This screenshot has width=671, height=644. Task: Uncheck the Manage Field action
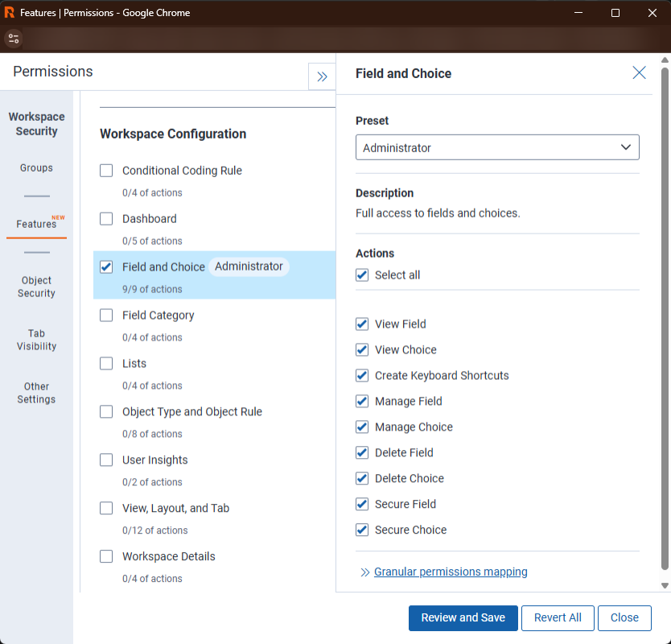(x=362, y=401)
